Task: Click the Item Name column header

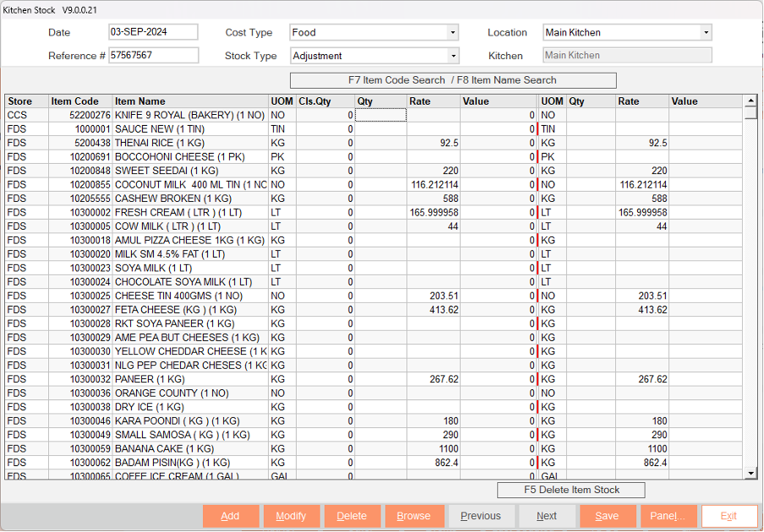Action: [140, 101]
